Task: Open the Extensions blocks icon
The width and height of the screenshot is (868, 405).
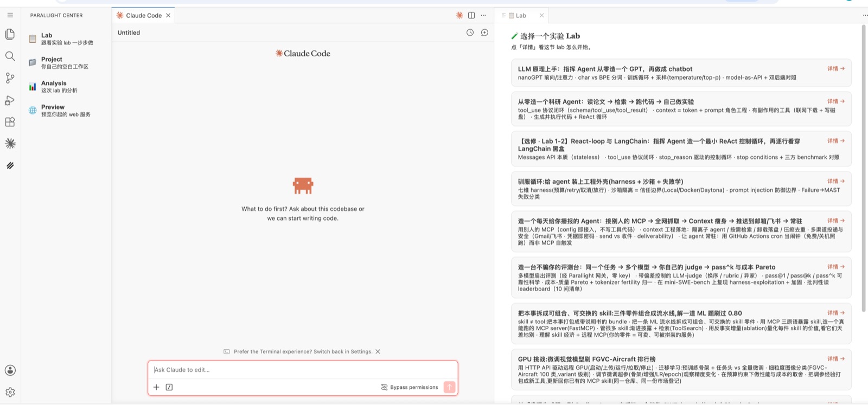Action: coord(10,122)
